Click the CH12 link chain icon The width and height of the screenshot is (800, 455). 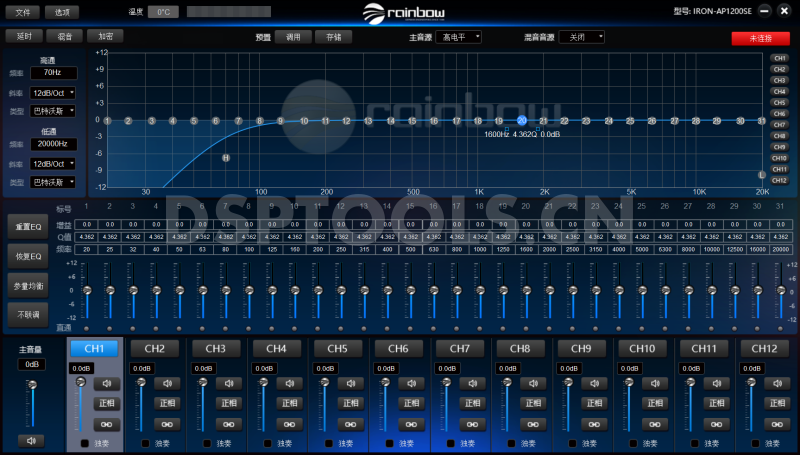point(777,424)
